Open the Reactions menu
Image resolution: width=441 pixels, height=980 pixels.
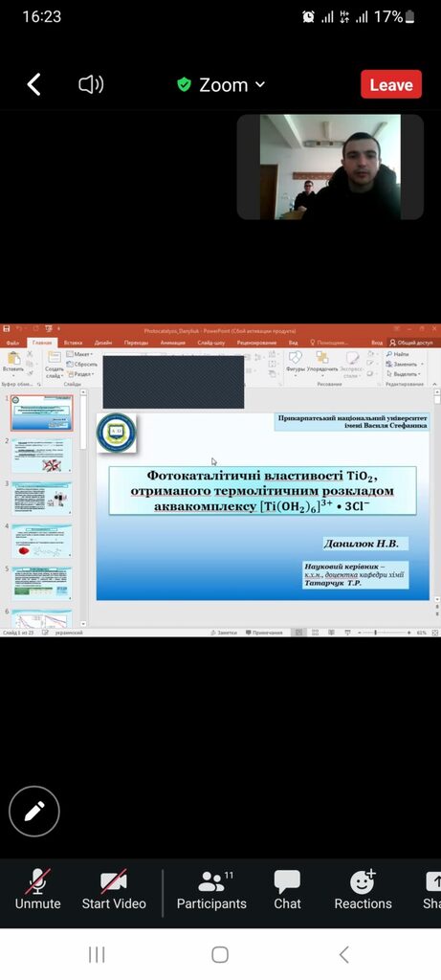click(x=363, y=890)
